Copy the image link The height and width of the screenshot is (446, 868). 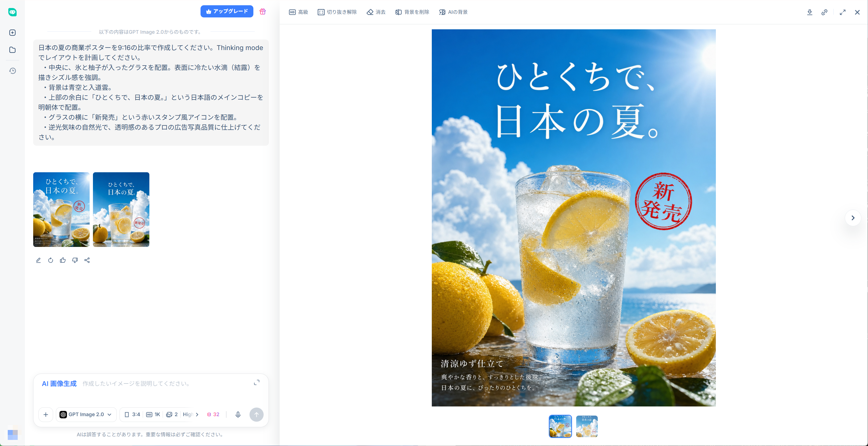coord(825,12)
